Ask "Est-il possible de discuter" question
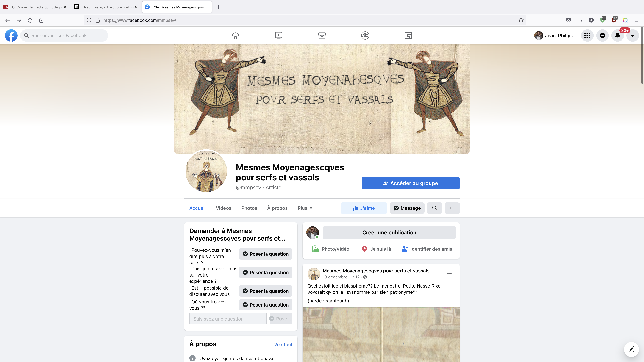This screenshot has height=362, width=644. (x=266, y=291)
